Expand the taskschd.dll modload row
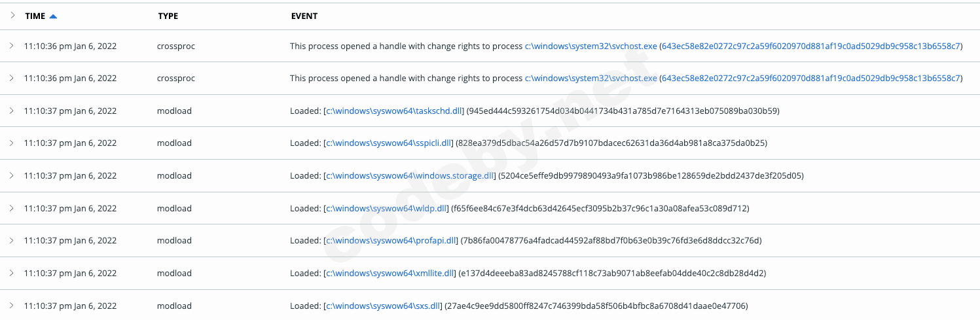980x320 pixels. pyautogui.click(x=12, y=111)
